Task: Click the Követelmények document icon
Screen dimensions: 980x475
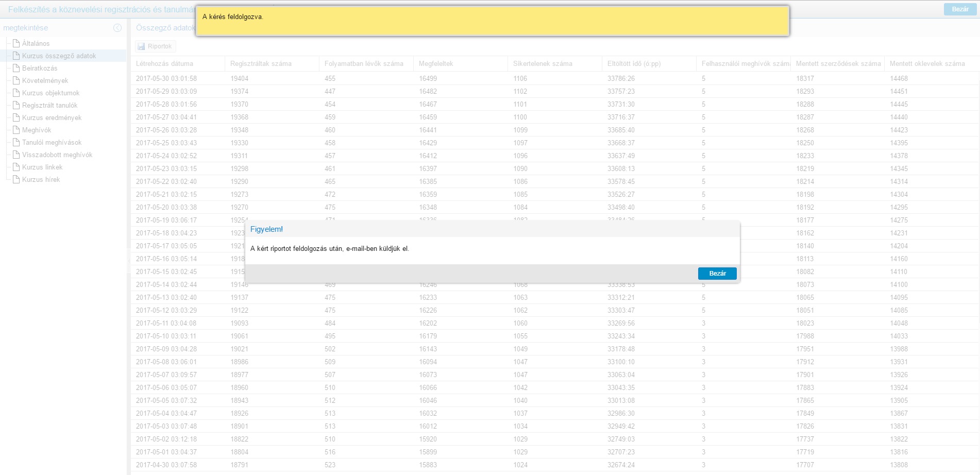Action: tap(16, 80)
